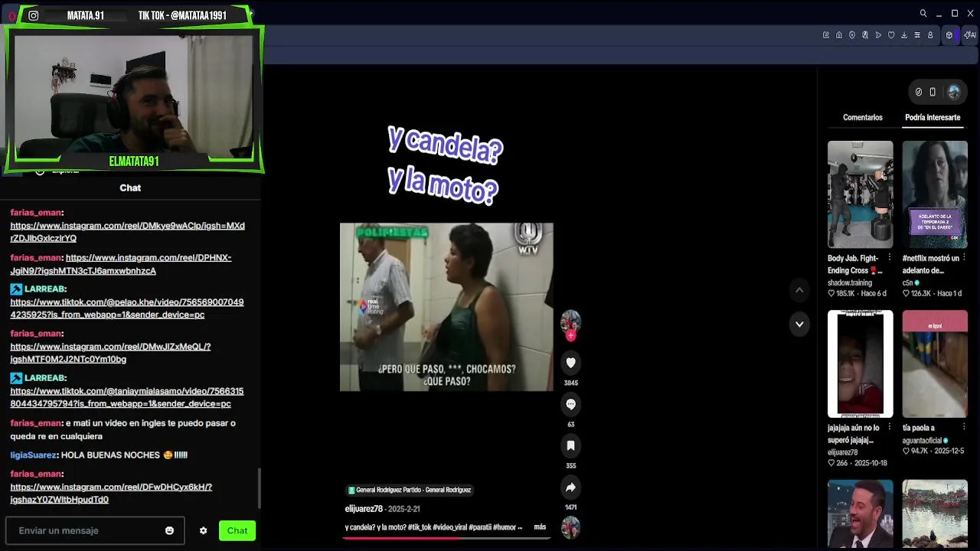Open easy setup sliders icon in toolbar
The height and width of the screenshot is (551, 980).
tap(917, 35)
